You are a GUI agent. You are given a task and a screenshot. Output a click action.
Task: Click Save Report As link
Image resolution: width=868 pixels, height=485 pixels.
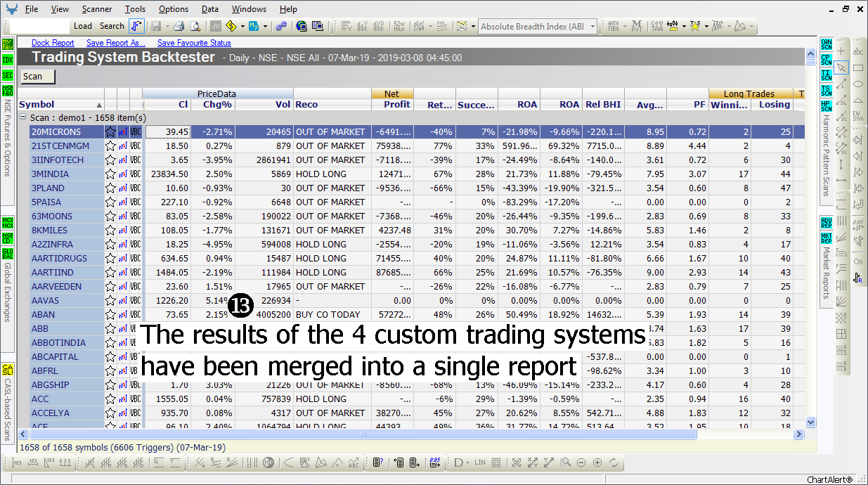(x=116, y=43)
